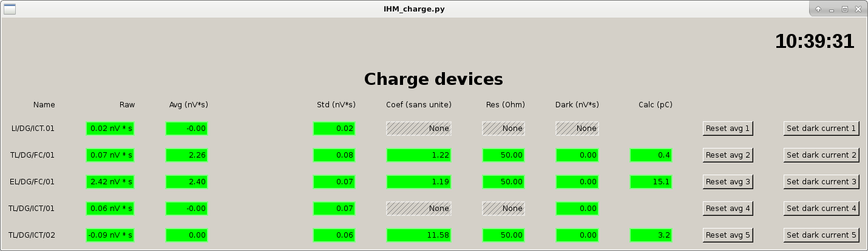Click the Dark value for TL/DG/ICT/01

577,208
